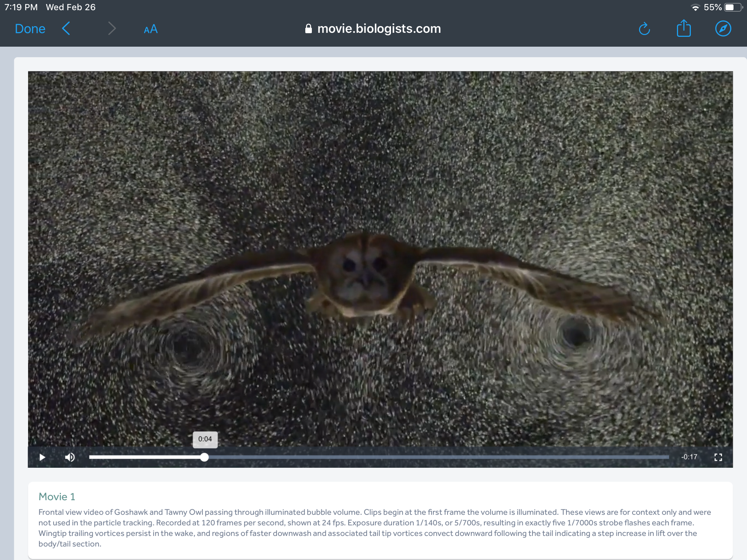Open page in Safari compass icon

[x=723, y=28]
